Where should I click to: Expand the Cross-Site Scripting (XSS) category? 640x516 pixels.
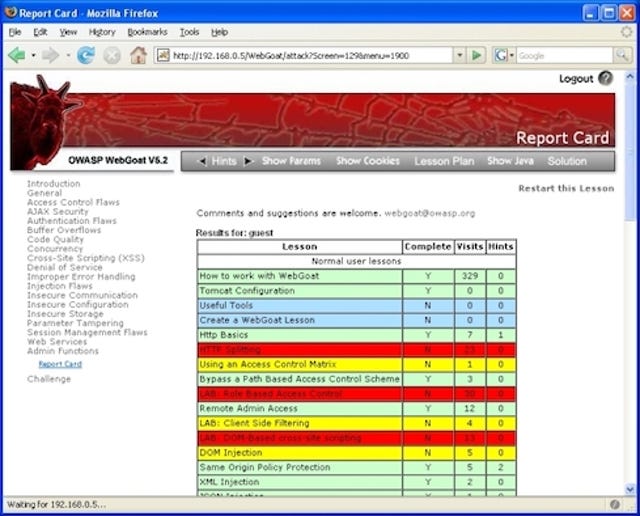[x=86, y=258]
